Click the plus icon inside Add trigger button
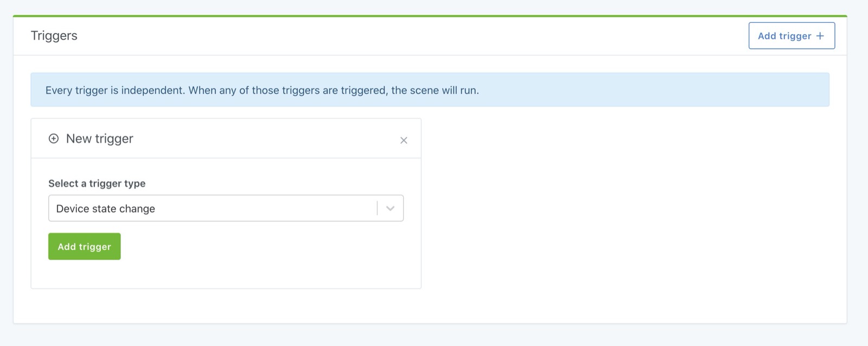The width and height of the screenshot is (868, 346). (820, 35)
